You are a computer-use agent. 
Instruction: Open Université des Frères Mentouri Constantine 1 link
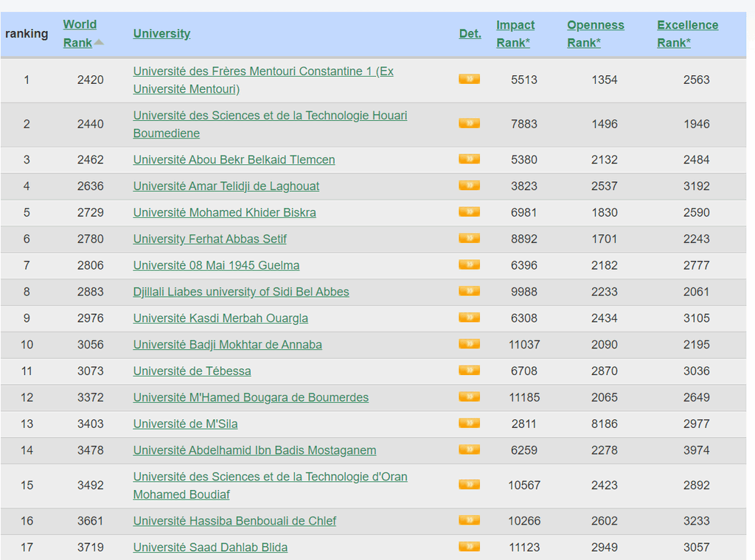263,80
